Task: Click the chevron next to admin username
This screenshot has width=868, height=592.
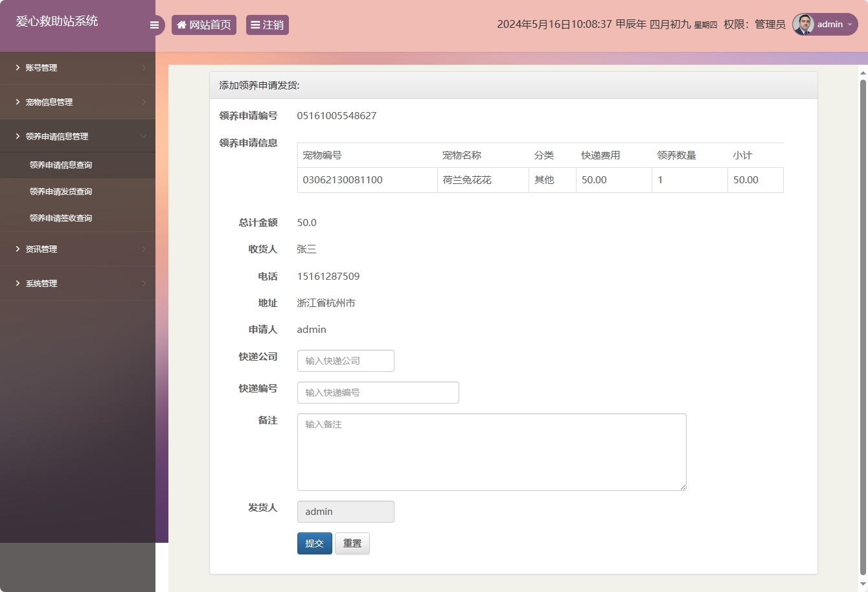Action: pos(852,25)
